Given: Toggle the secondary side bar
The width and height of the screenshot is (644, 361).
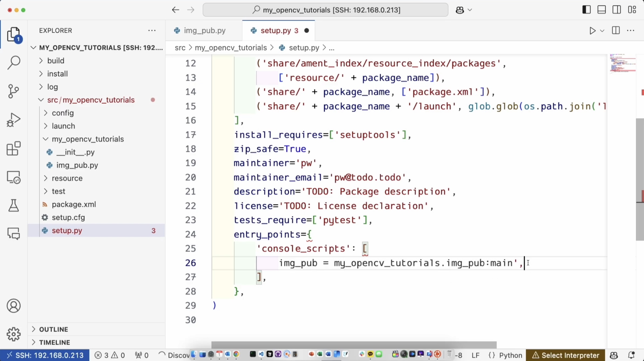Looking at the screenshot, I should point(616,10).
